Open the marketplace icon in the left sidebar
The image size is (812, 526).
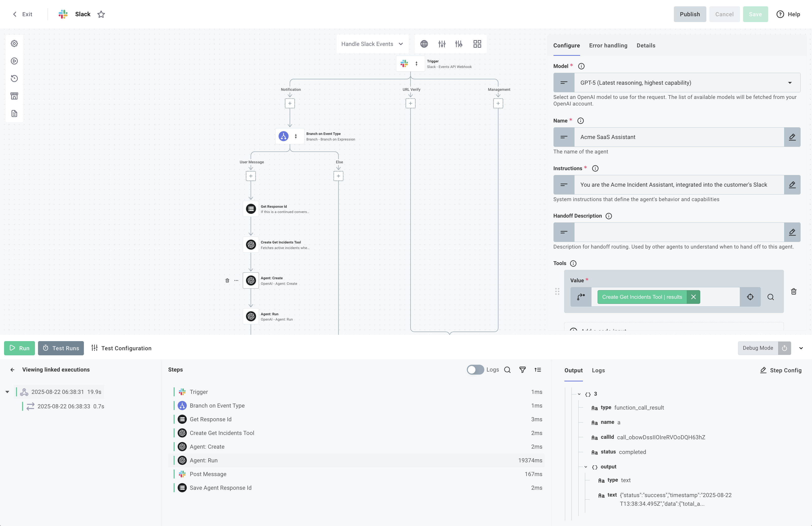coord(14,96)
